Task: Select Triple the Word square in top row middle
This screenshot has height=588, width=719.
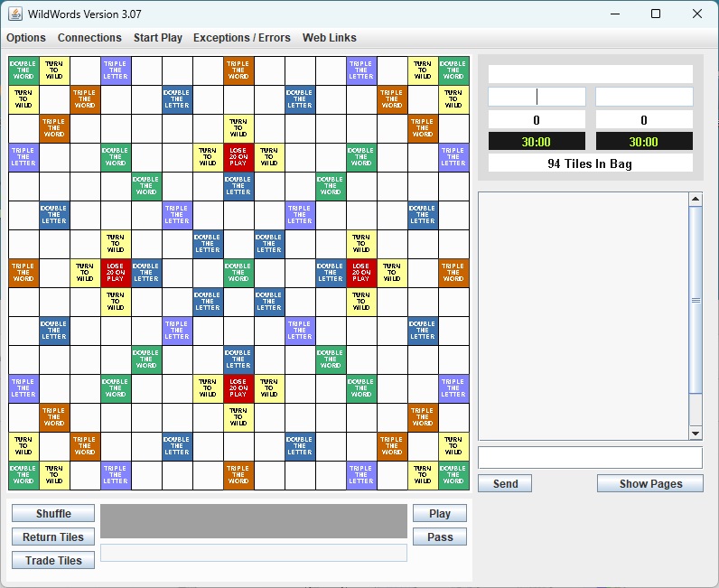Action: click(238, 70)
